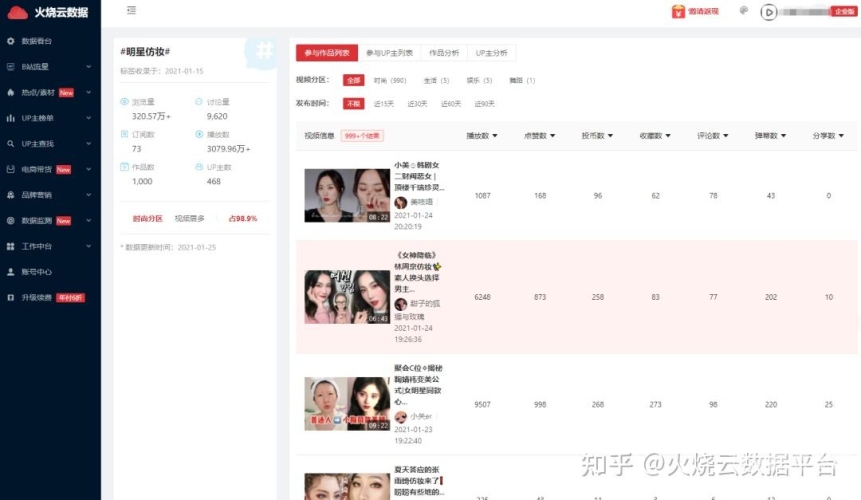This screenshot has height=500, width=861.
Task: Click the flame icon for 热点/素材
Action: (x=10, y=92)
